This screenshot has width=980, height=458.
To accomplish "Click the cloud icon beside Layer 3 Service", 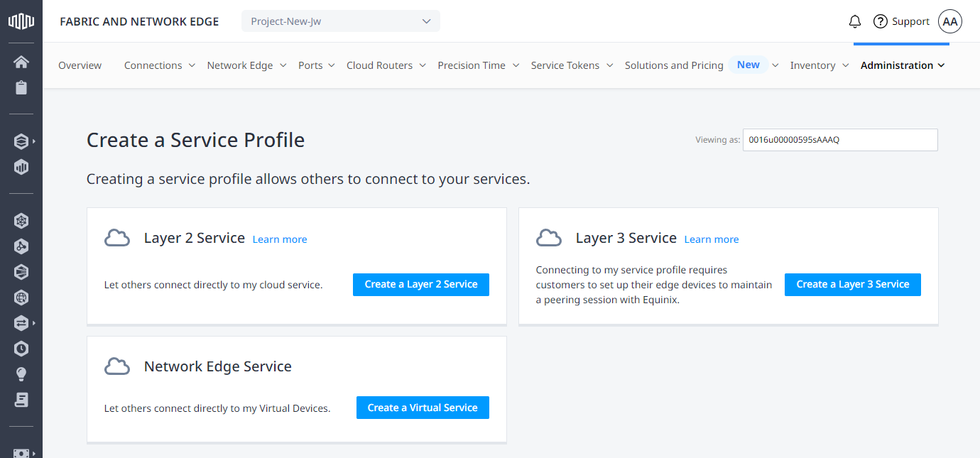I will (x=549, y=238).
